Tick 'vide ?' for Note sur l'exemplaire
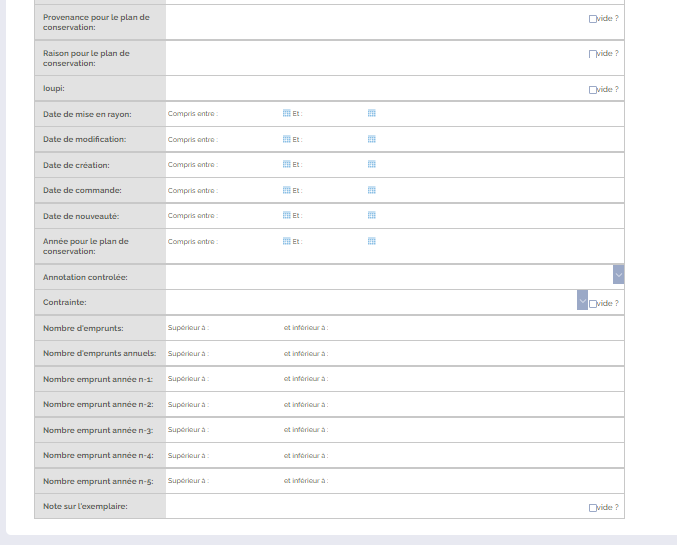Screen dimensions: 677x545 (x=593, y=508)
